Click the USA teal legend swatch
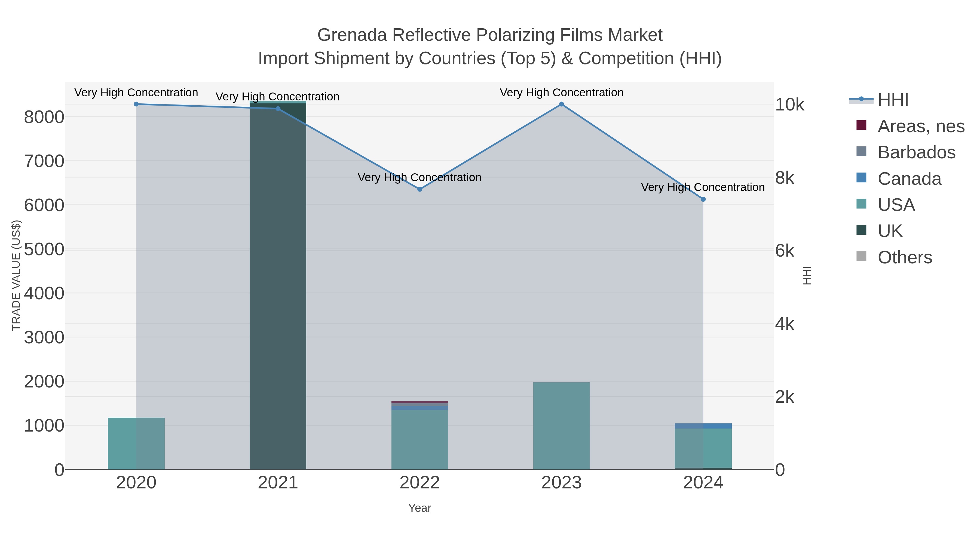The width and height of the screenshot is (980, 551). coord(861,204)
